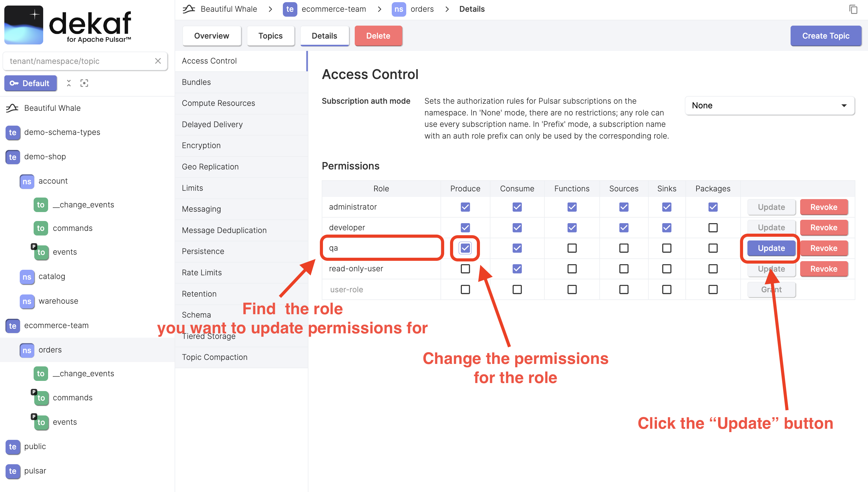Click breadcrumb chevron after orders
Image resolution: width=868 pixels, height=492 pixels.
pyautogui.click(x=447, y=9)
